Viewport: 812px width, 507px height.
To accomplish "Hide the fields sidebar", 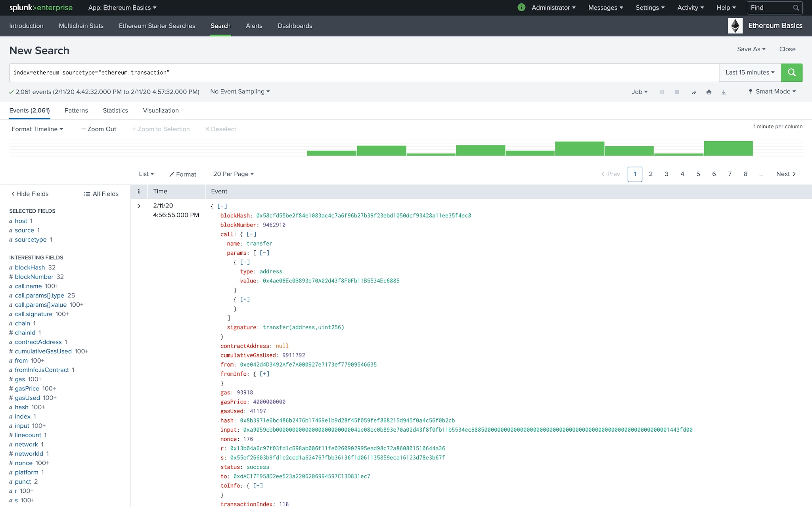I will 30,194.
